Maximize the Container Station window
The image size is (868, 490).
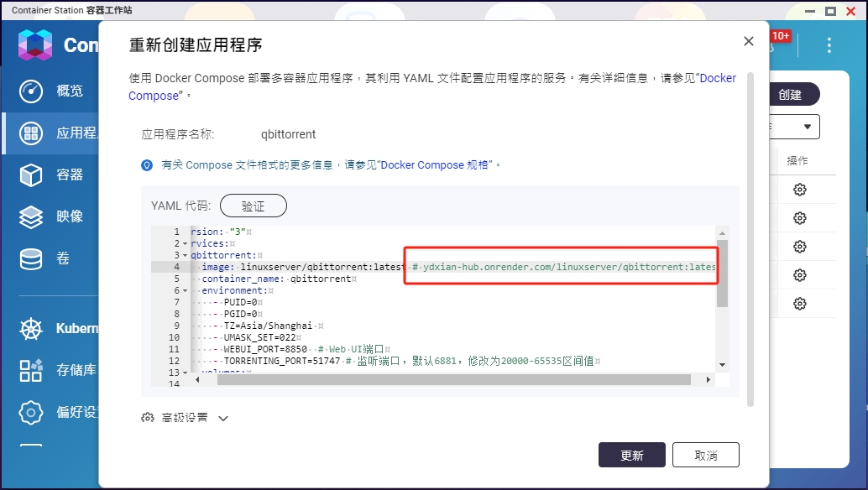click(x=830, y=11)
